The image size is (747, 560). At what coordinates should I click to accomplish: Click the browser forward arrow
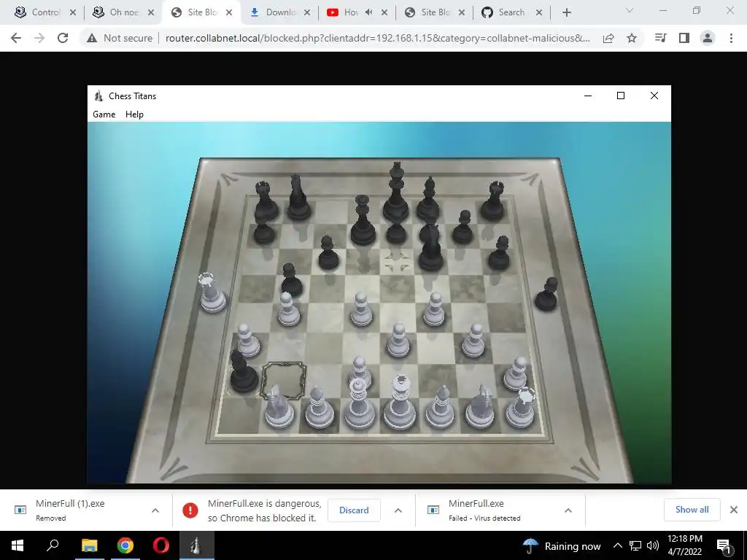(39, 38)
